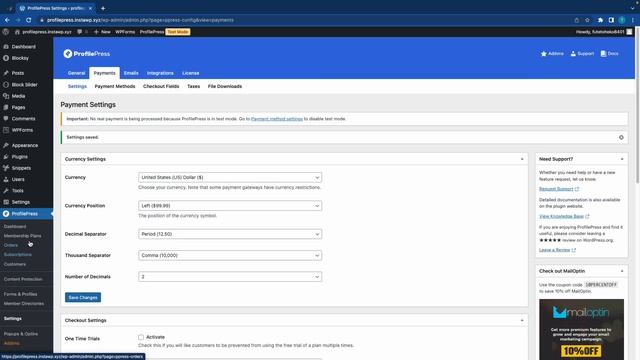Open the Currency Position dropdown
This screenshot has width=640, height=360.
click(x=230, y=206)
